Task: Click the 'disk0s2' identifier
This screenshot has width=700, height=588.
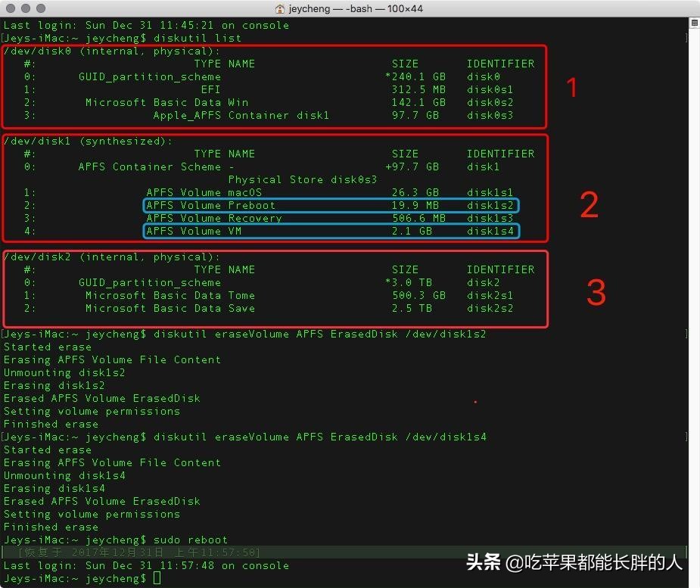Action: click(x=490, y=103)
